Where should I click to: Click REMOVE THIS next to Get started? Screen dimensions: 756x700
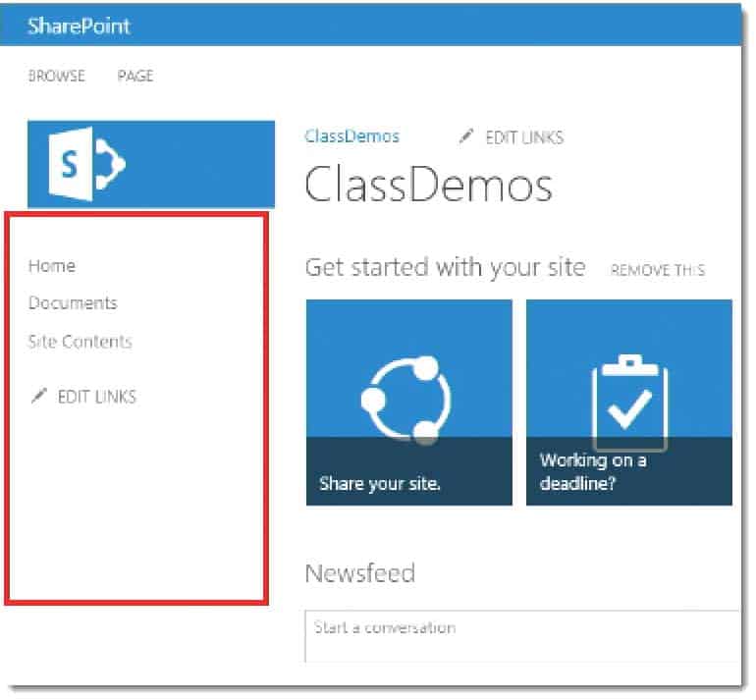coord(658,269)
